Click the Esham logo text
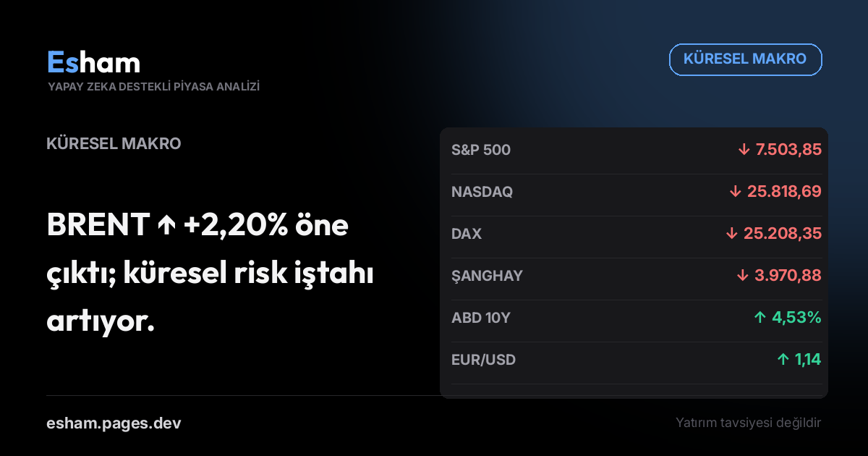 pos(93,62)
